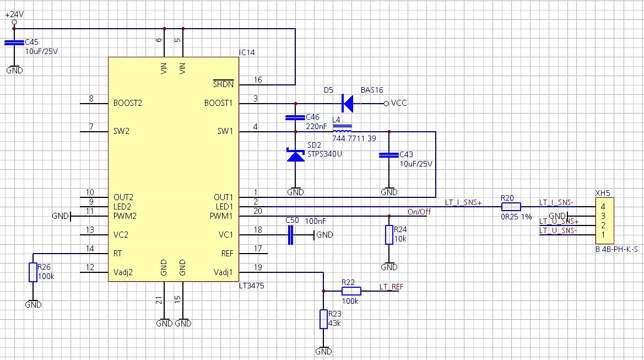Click GND symbol below R24

pos(389,266)
